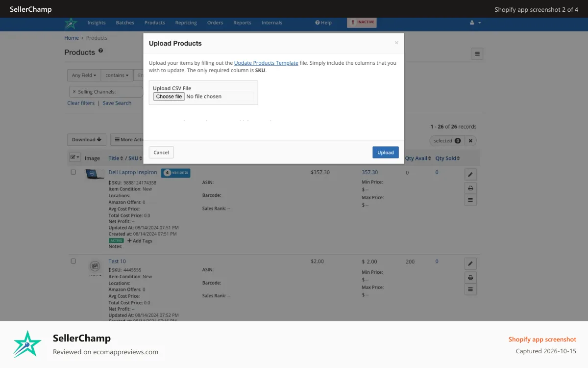Check the Test 10 row checkbox
Image resolution: width=588 pixels, height=368 pixels.
coord(73,262)
